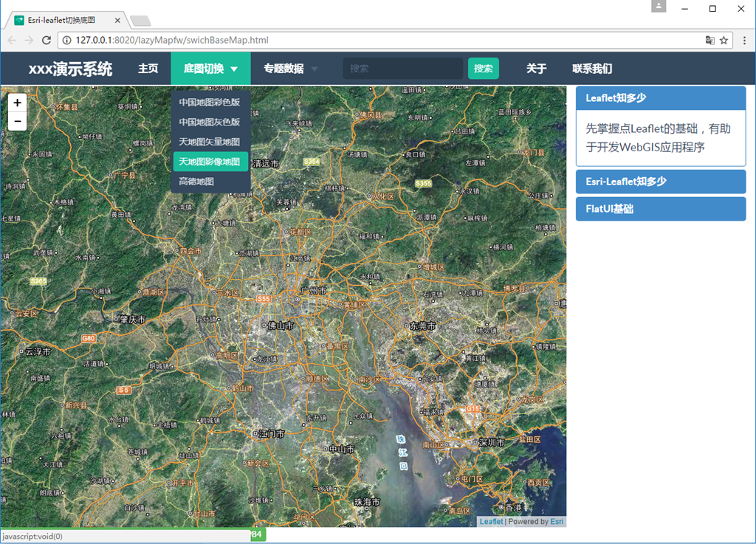Select 中国地图灰色版 basemap

click(x=210, y=122)
